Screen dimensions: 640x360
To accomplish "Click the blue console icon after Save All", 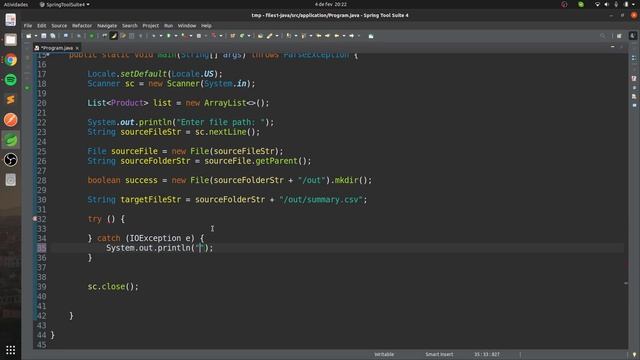I will point(65,36).
